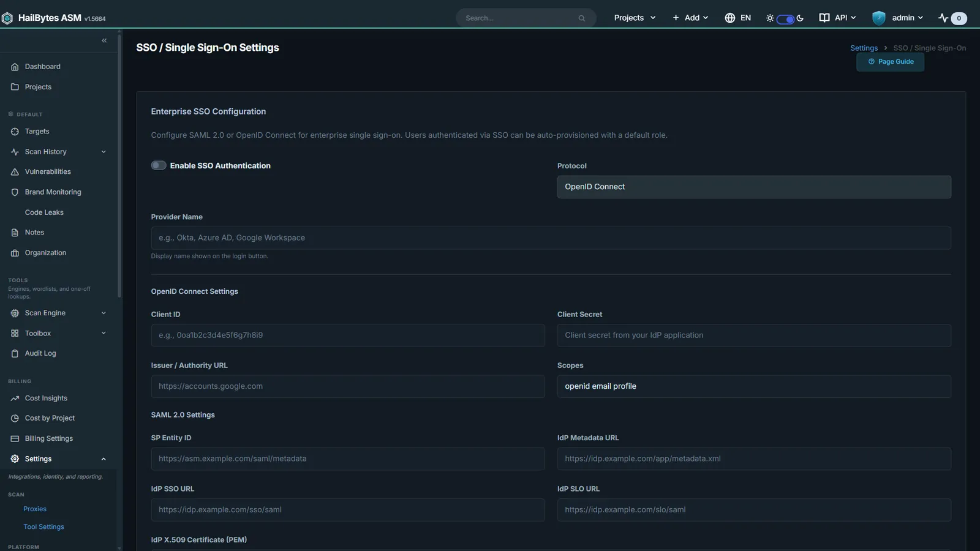Click the moon dark-mode icon
The width and height of the screenshot is (980, 551).
pos(800,18)
